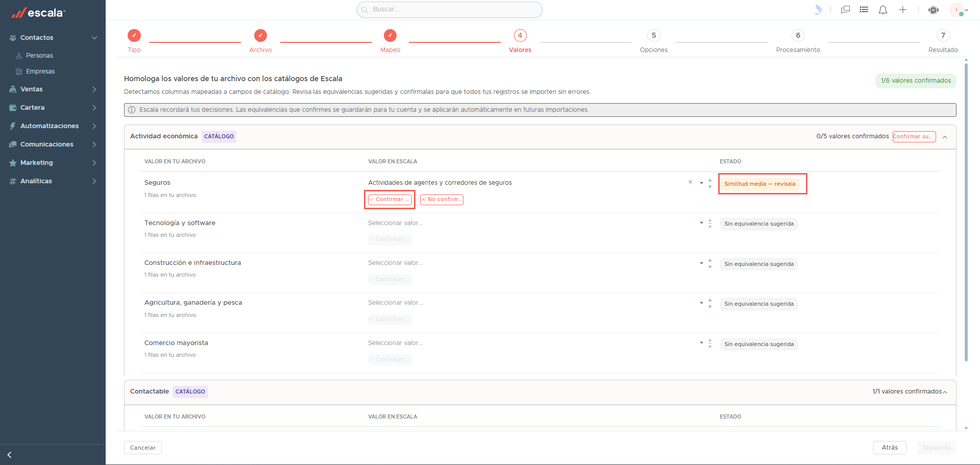Expand the user account chevron
980x465 pixels.
[x=966, y=10]
